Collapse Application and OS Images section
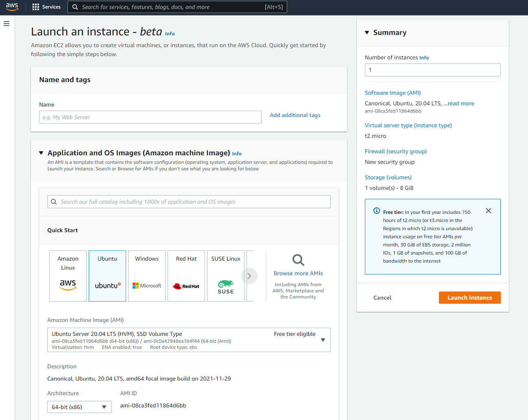The image size is (528, 420). click(41, 153)
